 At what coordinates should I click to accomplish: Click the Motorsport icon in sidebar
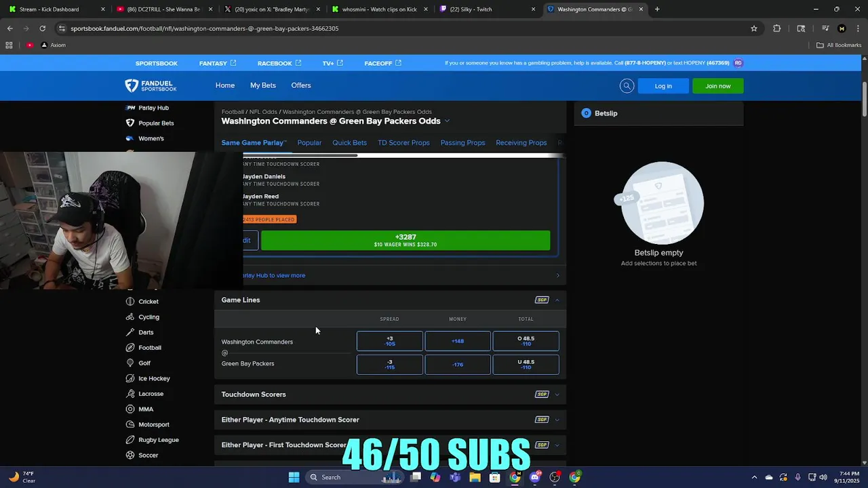point(130,424)
